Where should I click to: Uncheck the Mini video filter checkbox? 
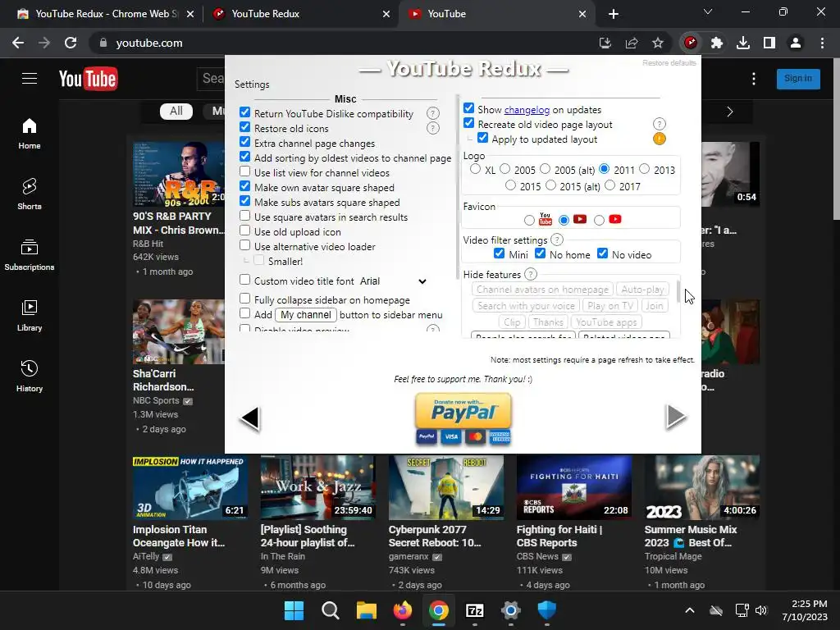coord(500,253)
